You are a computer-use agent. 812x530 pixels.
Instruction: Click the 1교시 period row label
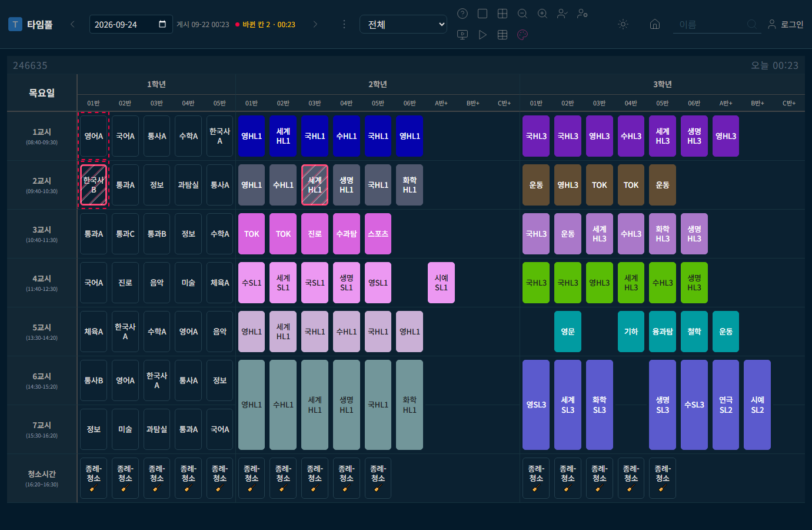[x=42, y=136]
